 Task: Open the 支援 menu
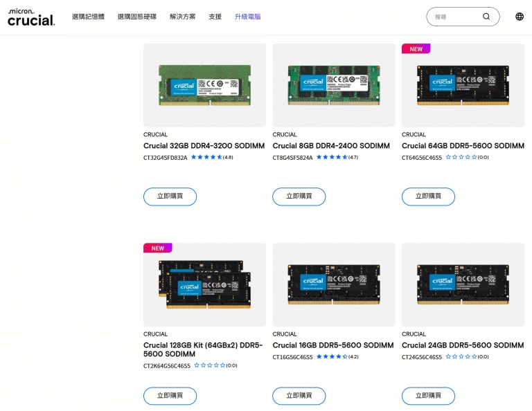tap(215, 17)
